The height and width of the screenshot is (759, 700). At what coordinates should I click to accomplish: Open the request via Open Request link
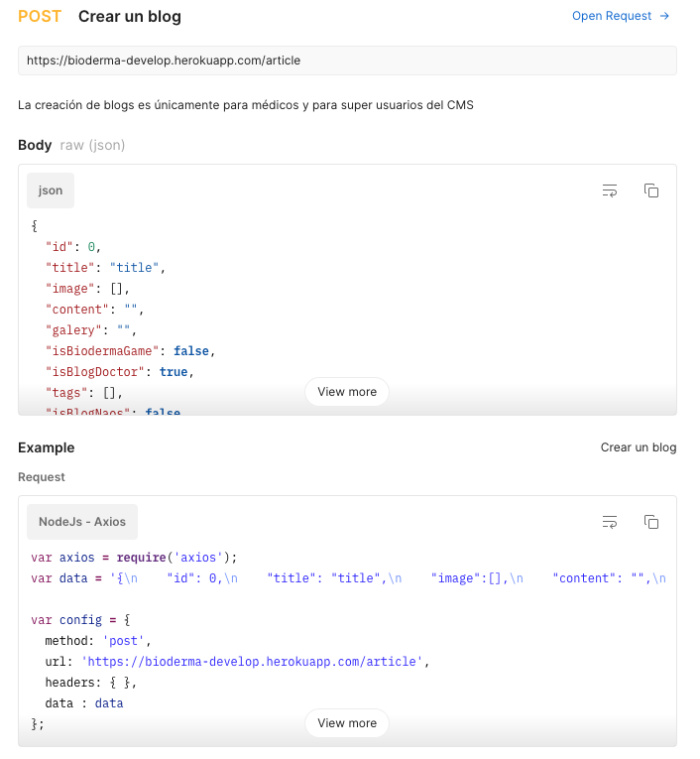click(620, 16)
